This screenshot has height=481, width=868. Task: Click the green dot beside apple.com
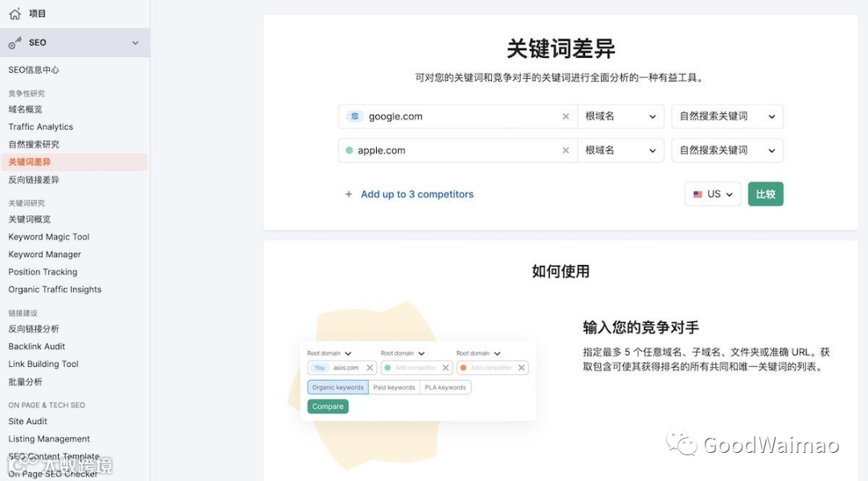coord(350,150)
